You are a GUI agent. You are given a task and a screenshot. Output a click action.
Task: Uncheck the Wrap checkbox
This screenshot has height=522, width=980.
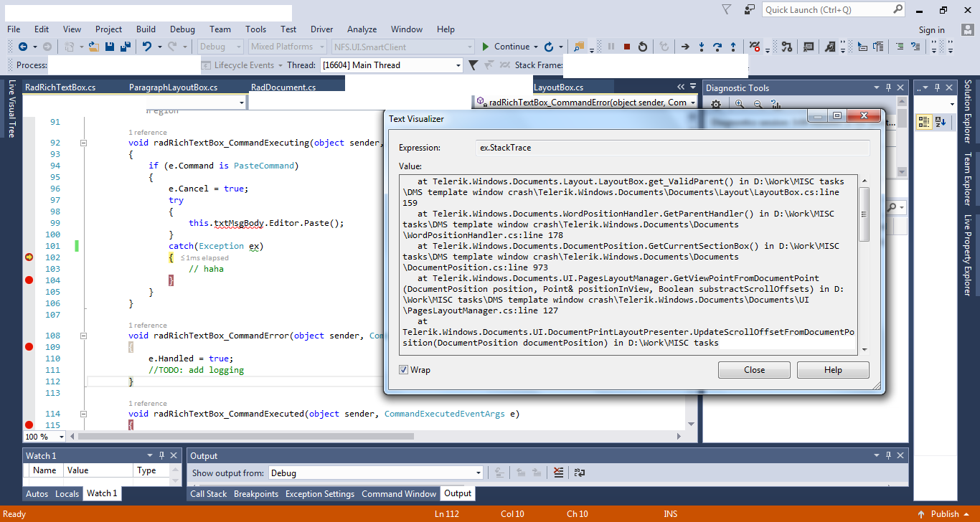point(404,370)
